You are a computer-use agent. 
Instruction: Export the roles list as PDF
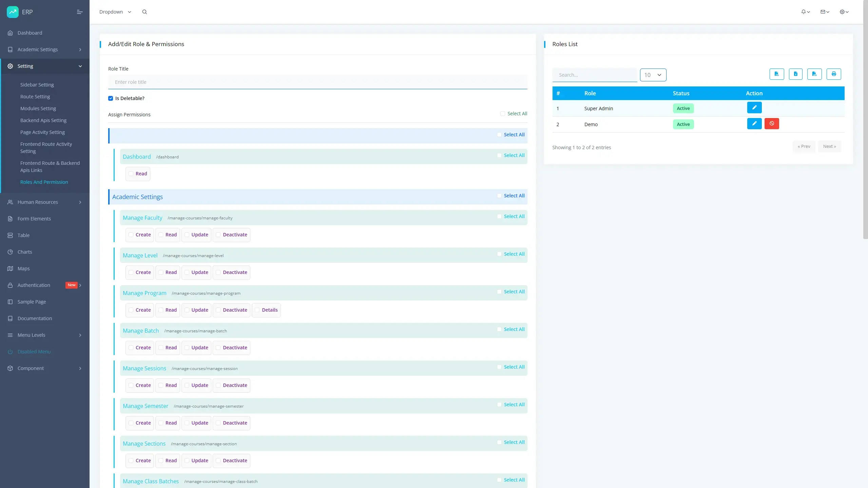pyautogui.click(x=776, y=74)
